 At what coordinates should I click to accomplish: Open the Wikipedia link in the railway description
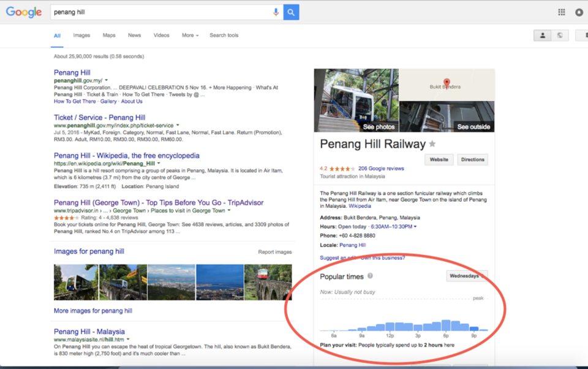tap(360, 206)
